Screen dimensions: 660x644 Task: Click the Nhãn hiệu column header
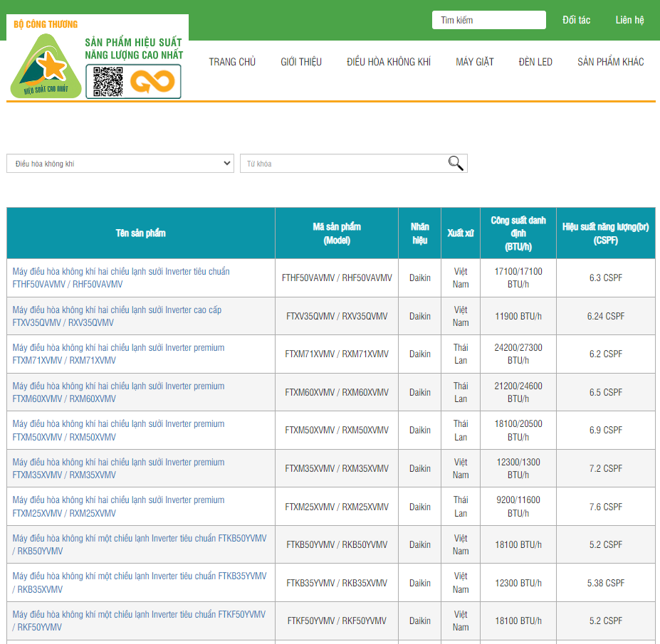pos(419,233)
